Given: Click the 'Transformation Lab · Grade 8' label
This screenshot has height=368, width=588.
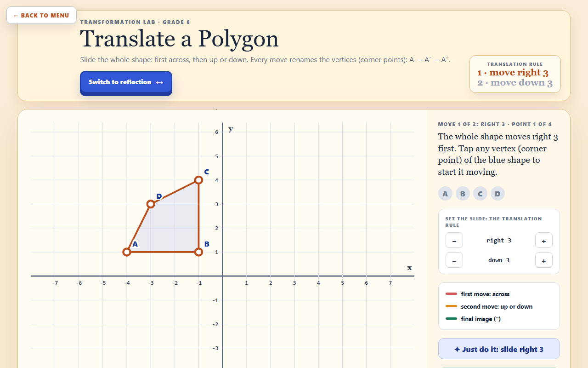Looking at the screenshot, I should click(x=135, y=22).
